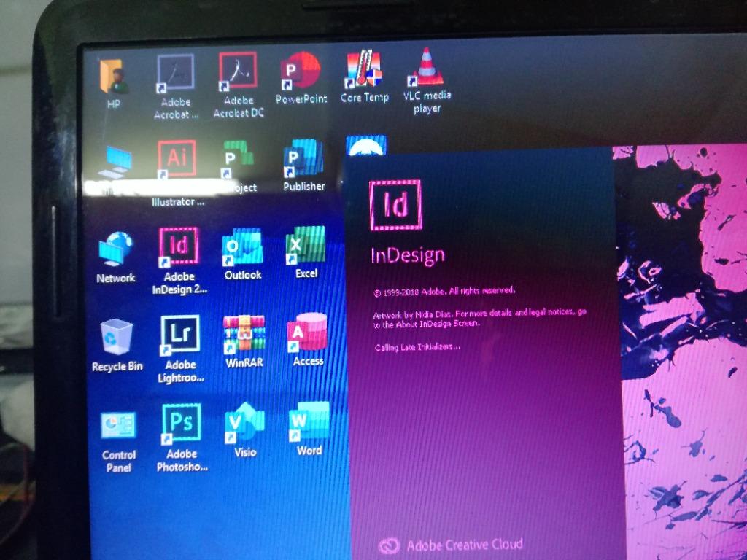Click the Visio desktop shortcut
Image resolution: width=747 pixels, height=560 pixels.
tap(245, 424)
